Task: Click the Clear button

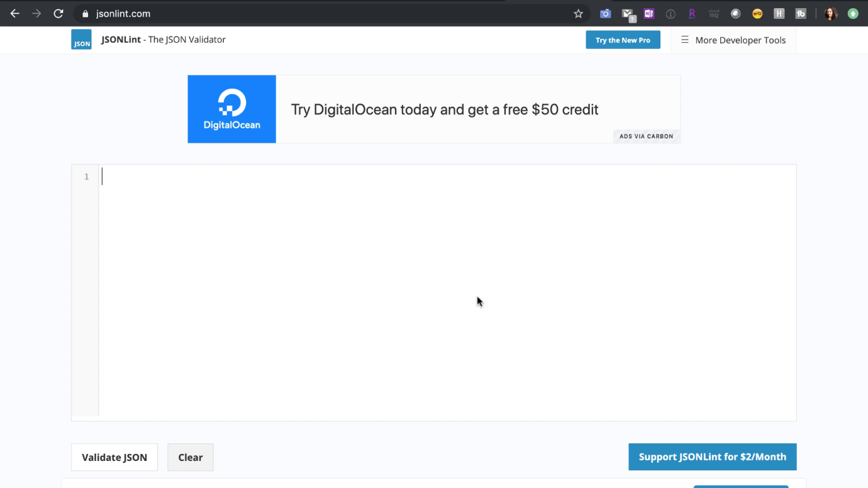Action: 191,457
